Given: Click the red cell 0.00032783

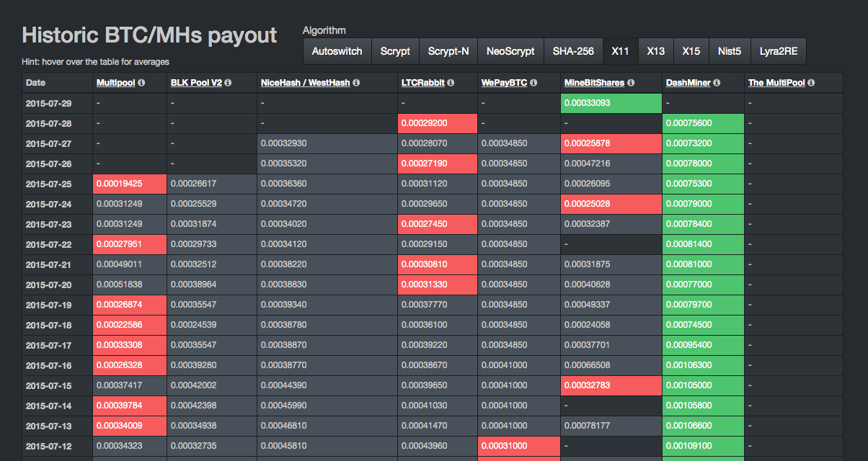Looking at the screenshot, I should pos(611,385).
